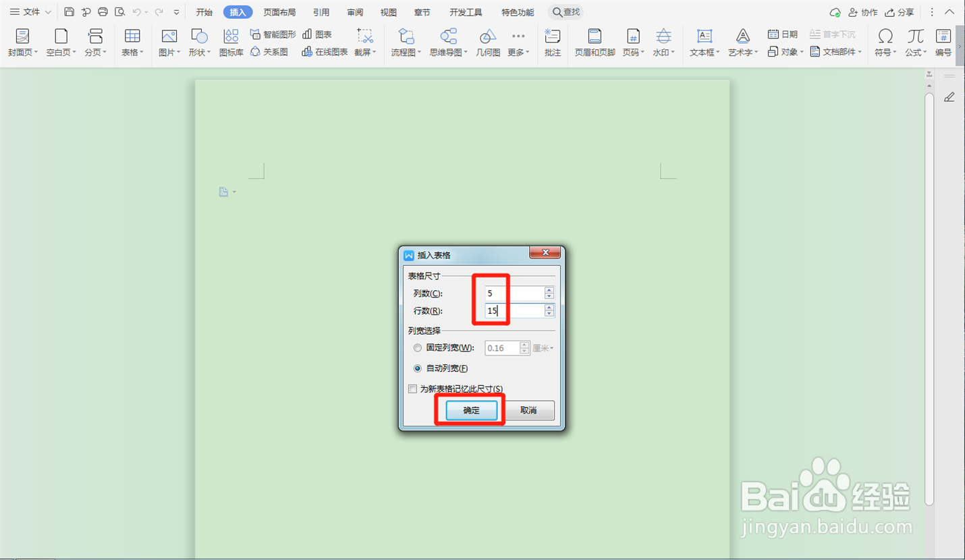Insert an 在线图表 online chart
The height and width of the screenshot is (560, 965).
click(x=325, y=52)
